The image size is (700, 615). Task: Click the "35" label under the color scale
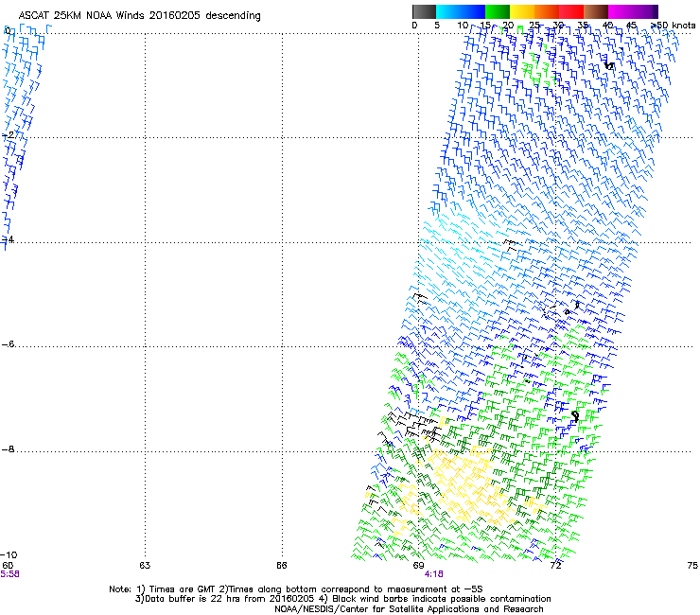click(583, 26)
